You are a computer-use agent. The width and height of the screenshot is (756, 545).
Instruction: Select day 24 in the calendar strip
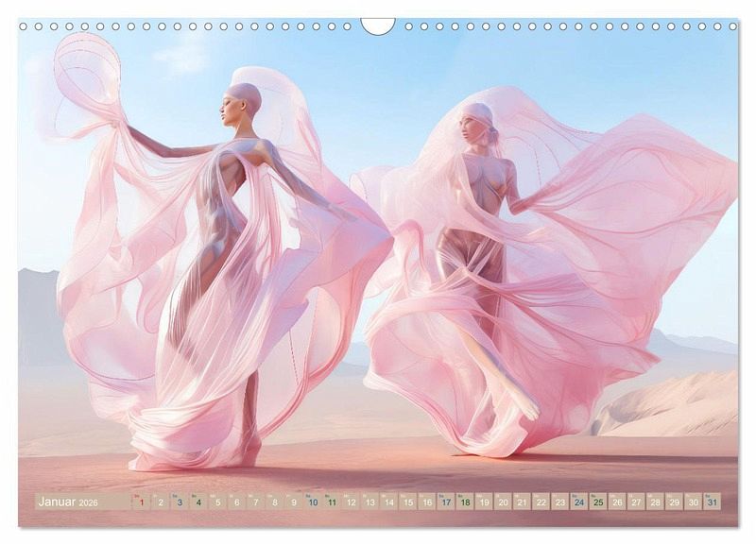click(578, 502)
